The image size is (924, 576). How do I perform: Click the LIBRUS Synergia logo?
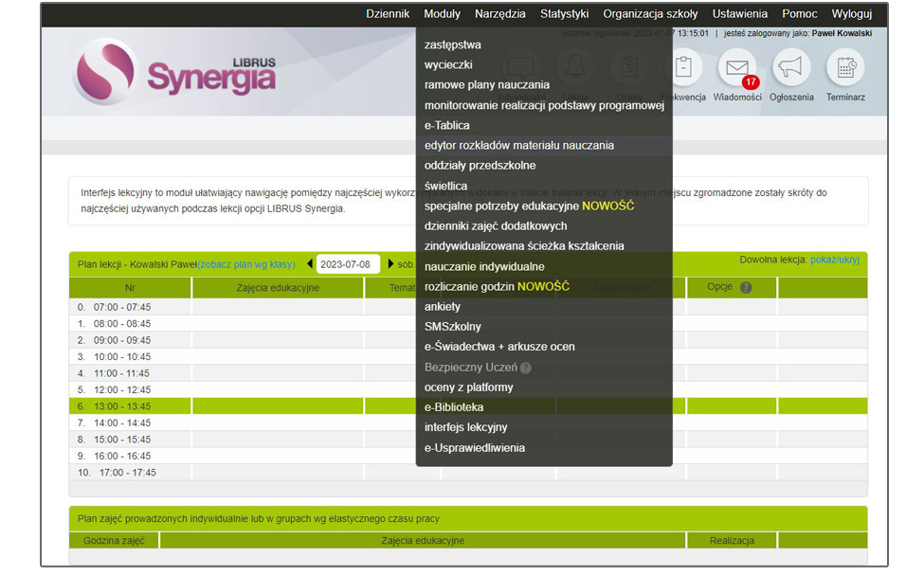click(175, 73)
